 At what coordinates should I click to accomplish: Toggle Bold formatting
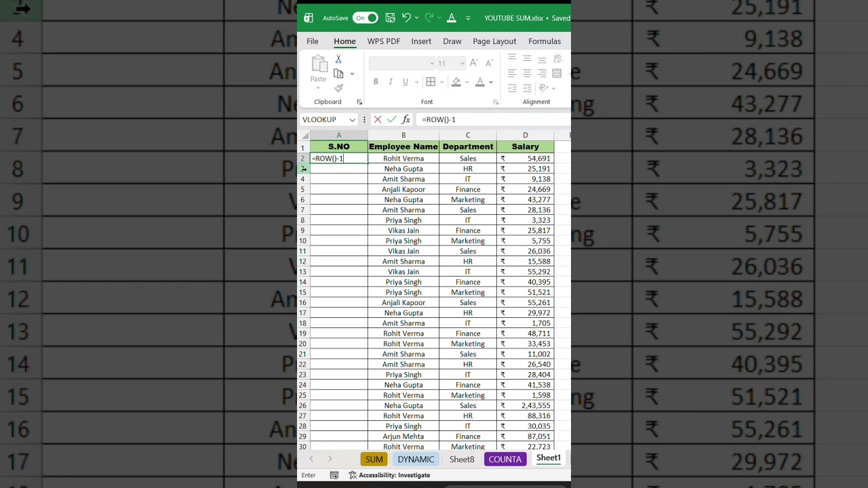pyautogui.click(x=376, y=82)
